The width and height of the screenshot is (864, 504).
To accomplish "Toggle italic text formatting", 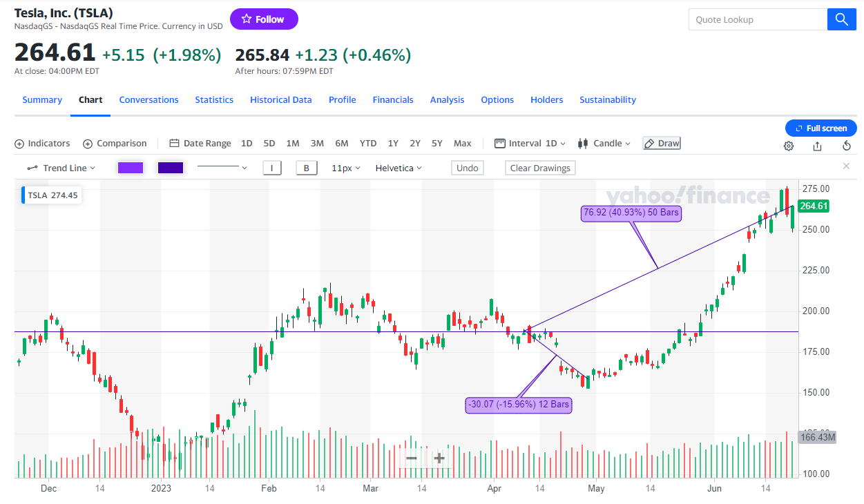I will (x=271, y=168).
